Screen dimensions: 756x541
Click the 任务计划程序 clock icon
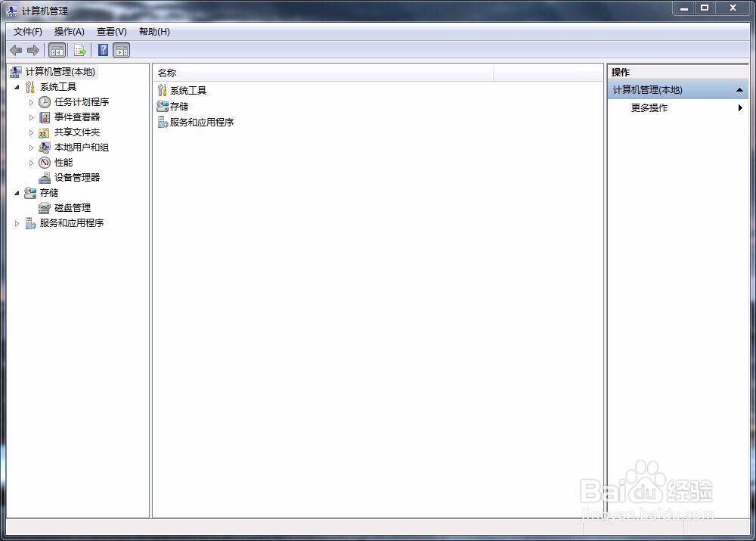pyautogui.click(x=45, y=102)
